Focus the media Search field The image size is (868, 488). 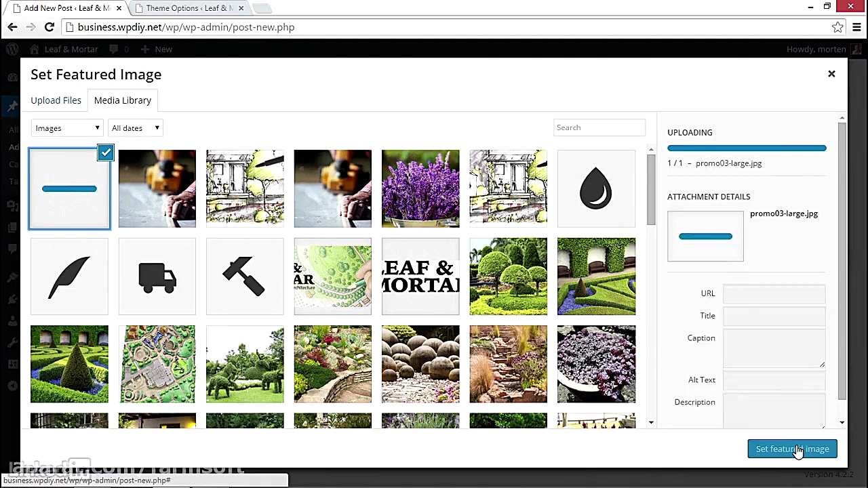coord(599,127)
